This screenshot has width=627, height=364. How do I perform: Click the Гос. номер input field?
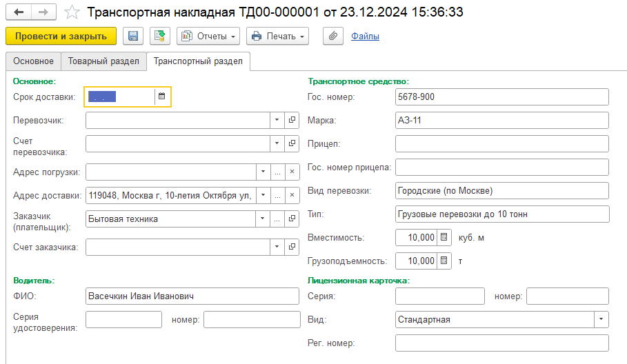point(501,97)
